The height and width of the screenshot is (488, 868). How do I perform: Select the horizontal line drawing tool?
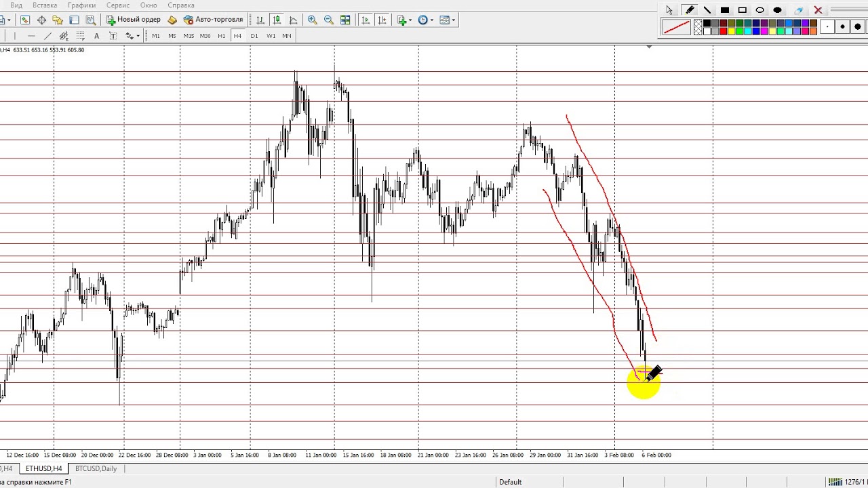click(x=31, y=36)
